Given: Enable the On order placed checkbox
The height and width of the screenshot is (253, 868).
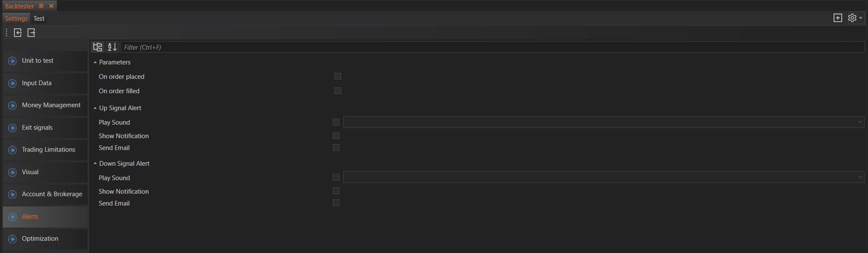Looking at the screenshot, I should click(338, 76).
